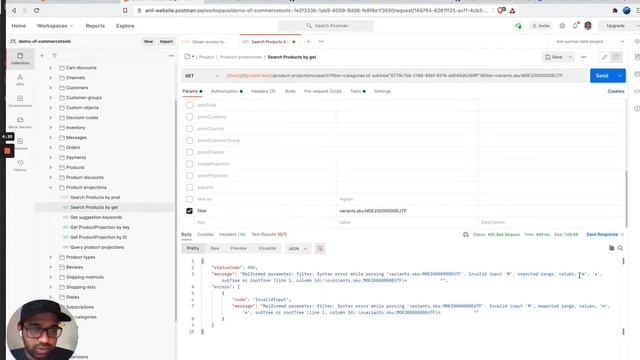Expand the Cart-discounts folder
Image resolution: width=640 pixels, height=360 pixels.
point(51,68)
